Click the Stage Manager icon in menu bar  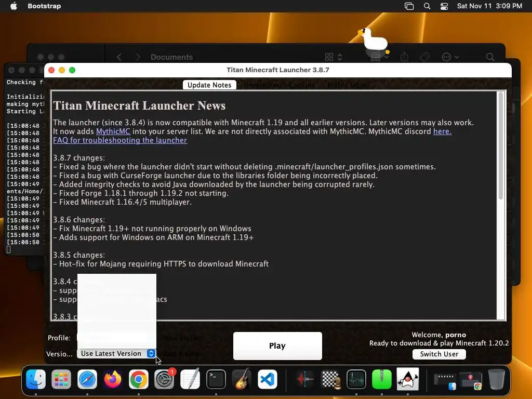pos(409,6)
